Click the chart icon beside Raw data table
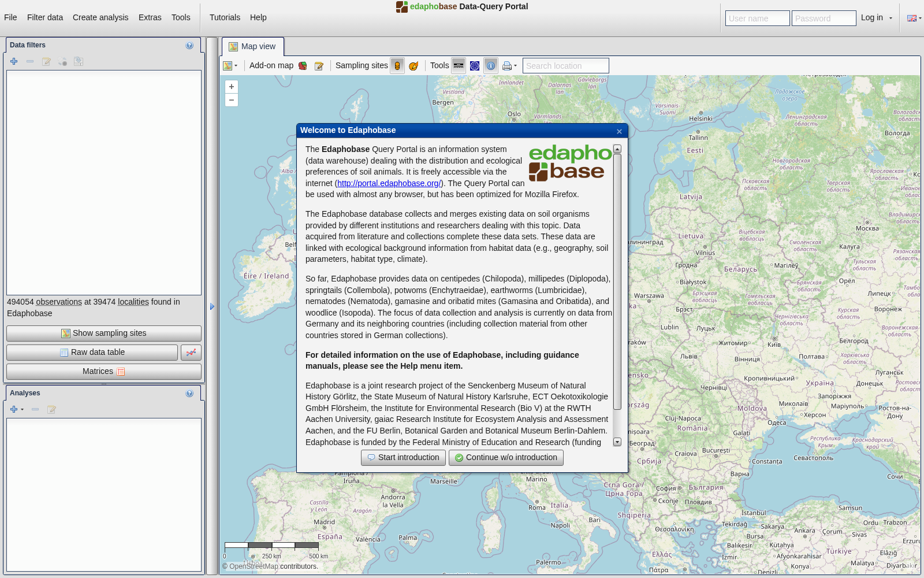 point(191,353)
